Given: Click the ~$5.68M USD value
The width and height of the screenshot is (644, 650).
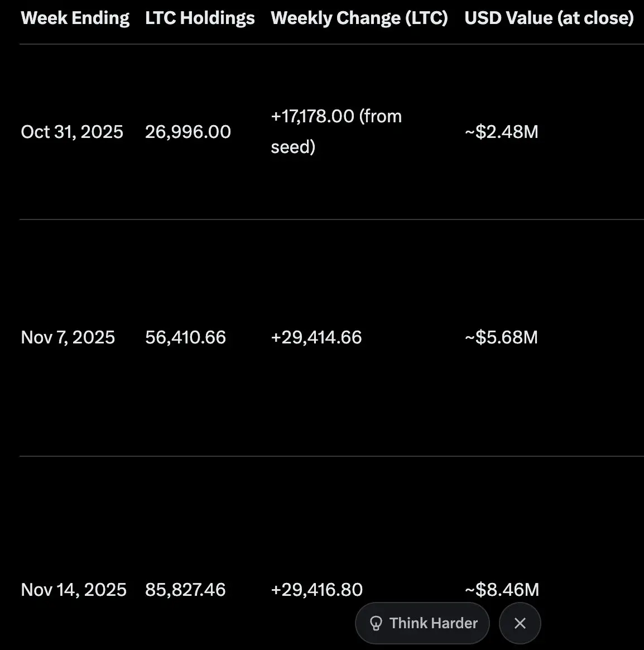Looking at the screenshot, I should tap(501, 337).
